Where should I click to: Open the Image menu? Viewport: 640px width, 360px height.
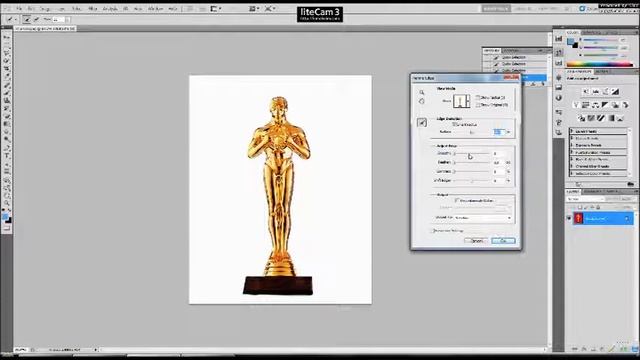45,9
